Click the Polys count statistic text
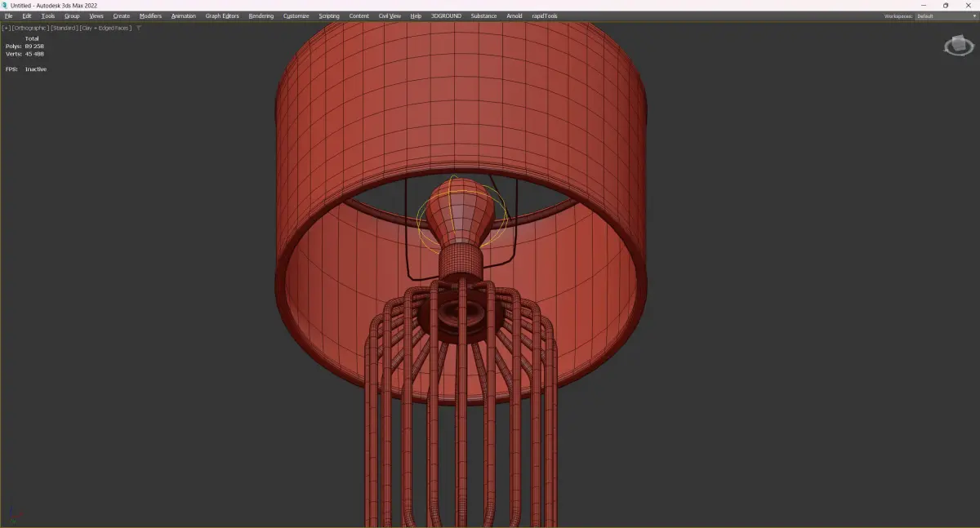 (24, 47)
